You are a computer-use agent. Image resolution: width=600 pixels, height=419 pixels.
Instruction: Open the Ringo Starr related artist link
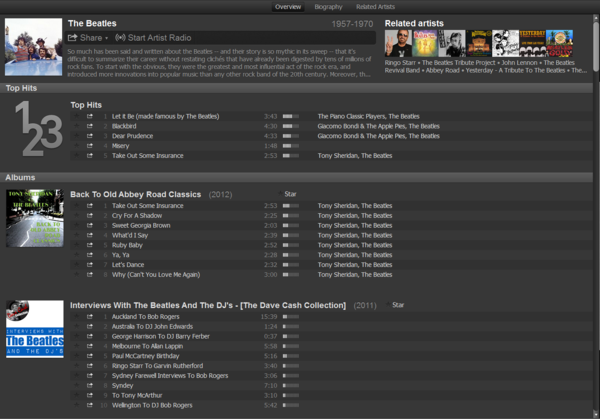(x=400, y=63)
